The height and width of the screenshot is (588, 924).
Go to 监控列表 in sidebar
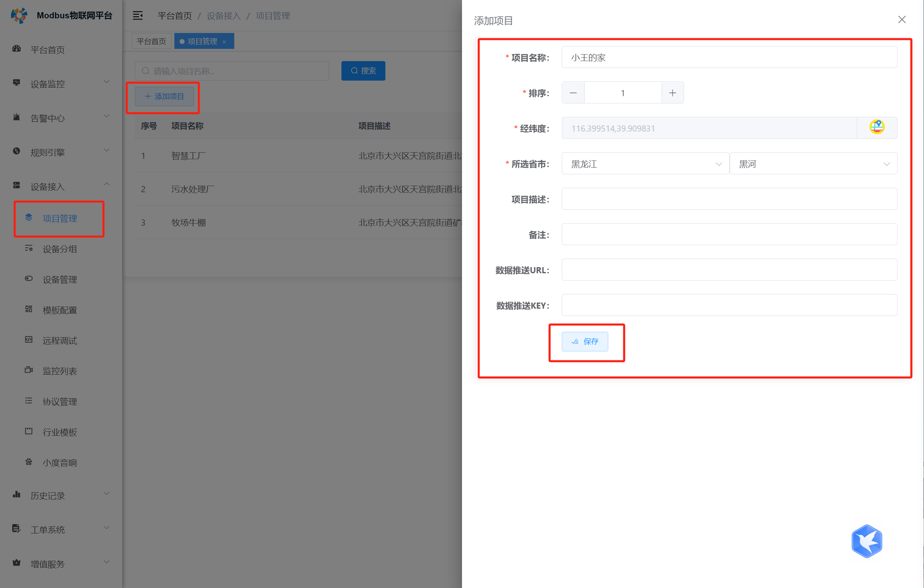(60, 371)
